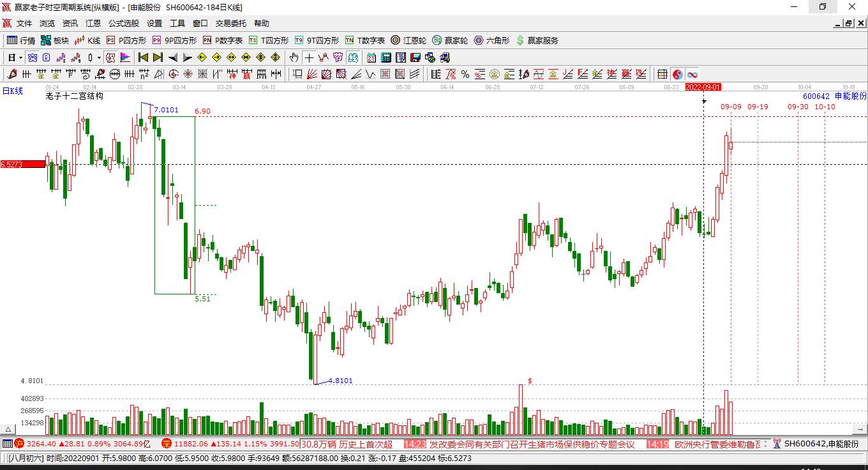Open the 六角形 hexagon tool
Viewport: 868px width, 470px height.
[x=491, y=40]
